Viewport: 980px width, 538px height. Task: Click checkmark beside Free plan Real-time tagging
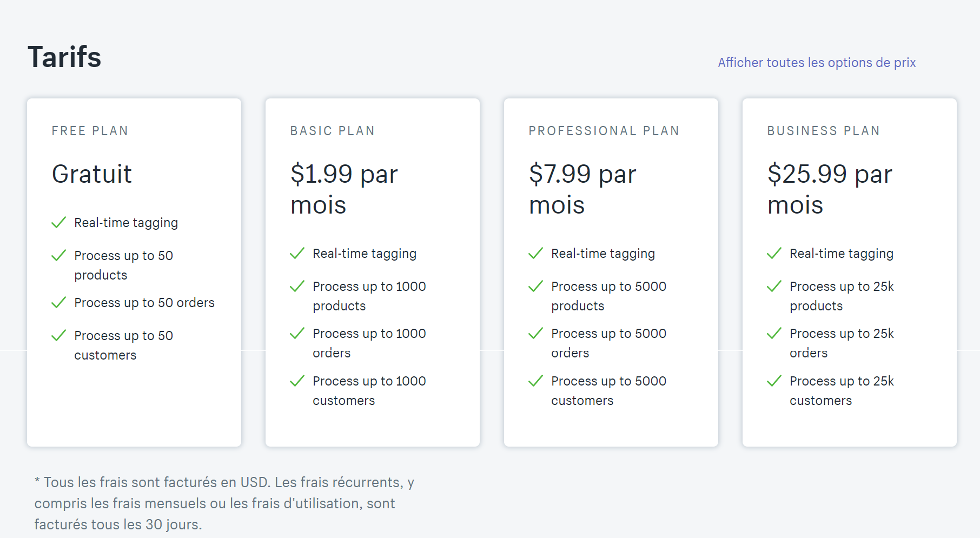click(x=58, y=223)
